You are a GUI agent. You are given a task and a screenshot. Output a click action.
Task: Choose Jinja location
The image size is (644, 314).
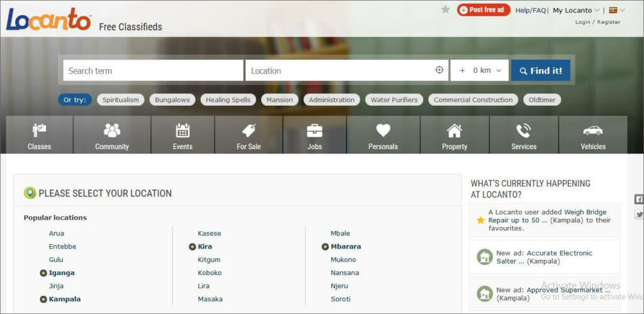click(56, 286)
